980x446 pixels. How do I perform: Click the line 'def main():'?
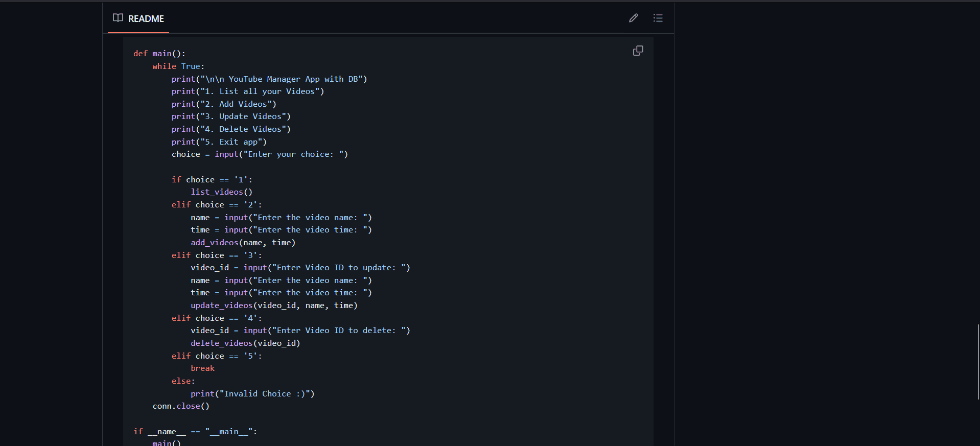pos(159,54)
